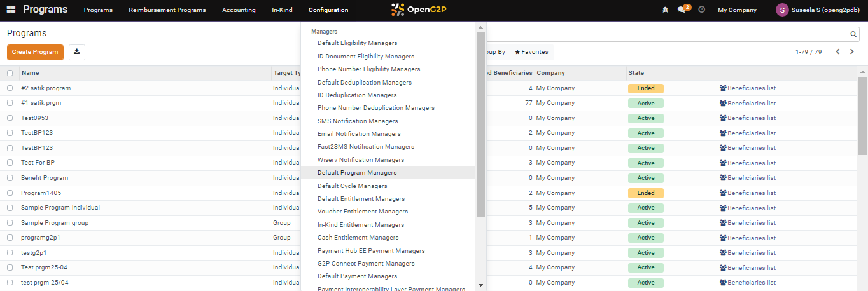Open the apps grid home menu icon
The width and height of the screenshot is (868, 291).
(x=11, y=10)
